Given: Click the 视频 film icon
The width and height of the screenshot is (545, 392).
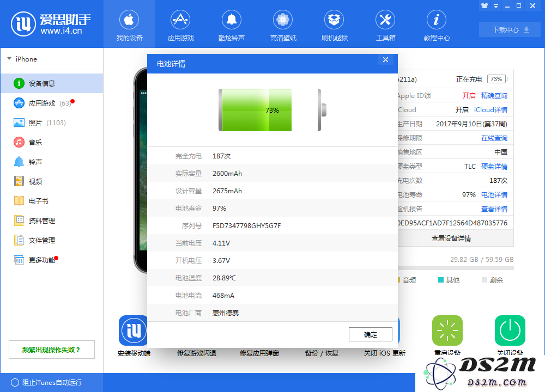Looking at the screenshot, I should click(19, 181).
